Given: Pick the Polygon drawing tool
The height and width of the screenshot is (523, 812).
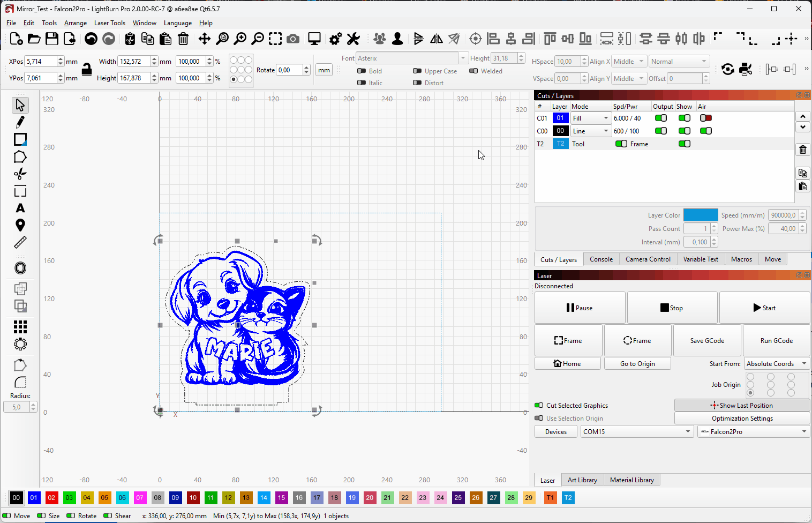Looking at the screenshot, I should (20, 156).
